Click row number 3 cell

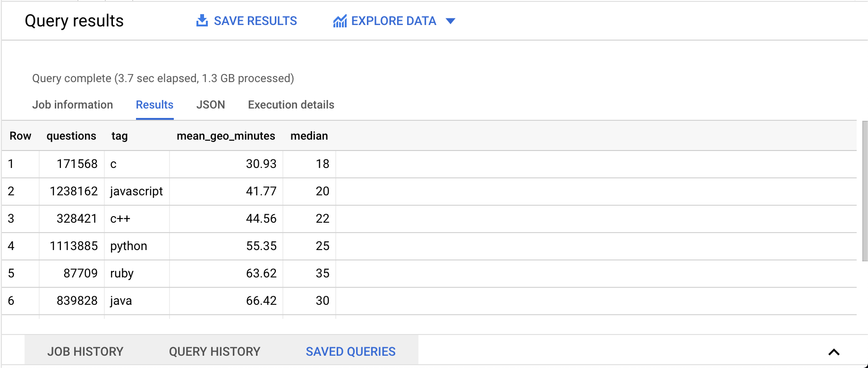20,219
